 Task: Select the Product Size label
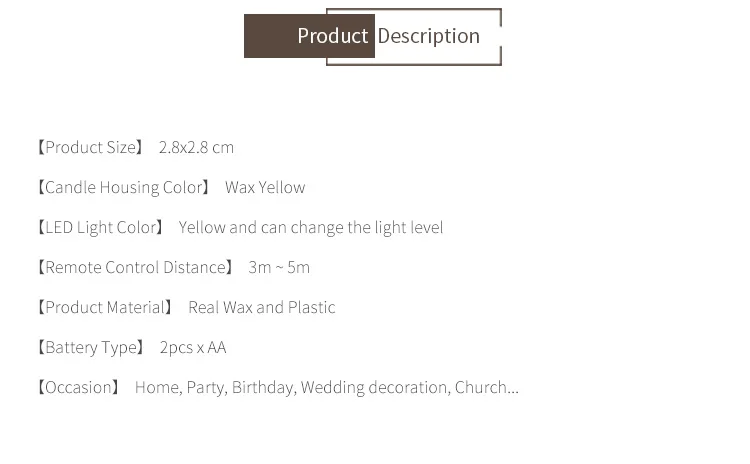[x=90, y=147]
